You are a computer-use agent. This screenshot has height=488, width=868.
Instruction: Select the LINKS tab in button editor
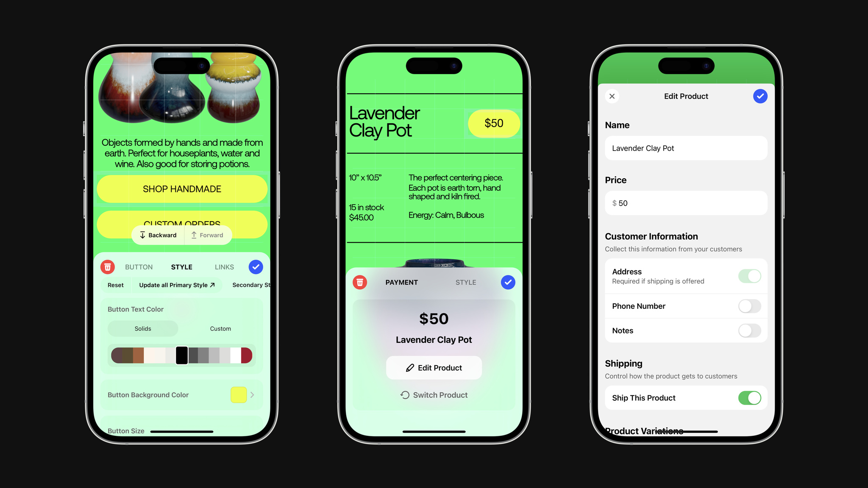224,266
